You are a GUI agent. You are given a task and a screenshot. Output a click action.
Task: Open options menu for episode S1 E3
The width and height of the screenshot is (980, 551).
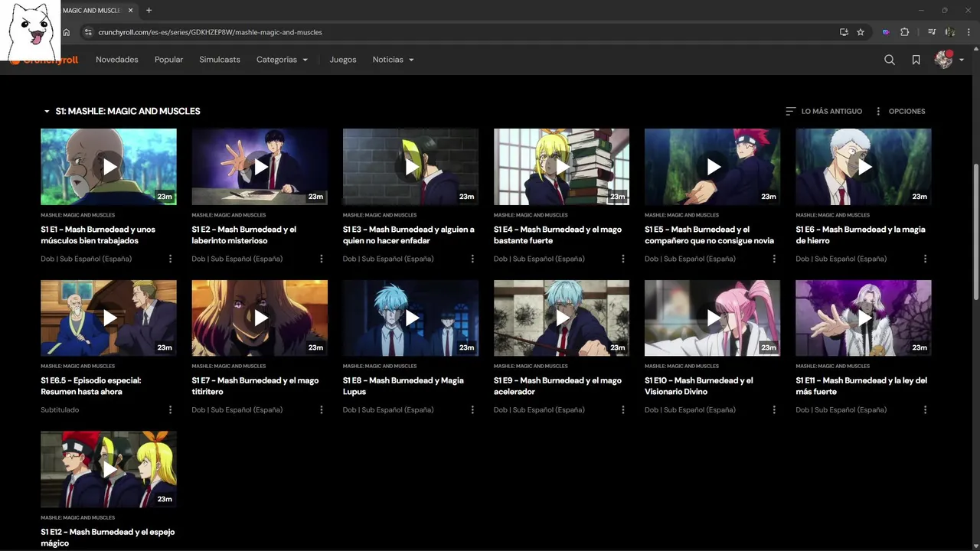[x=472, y=259]
